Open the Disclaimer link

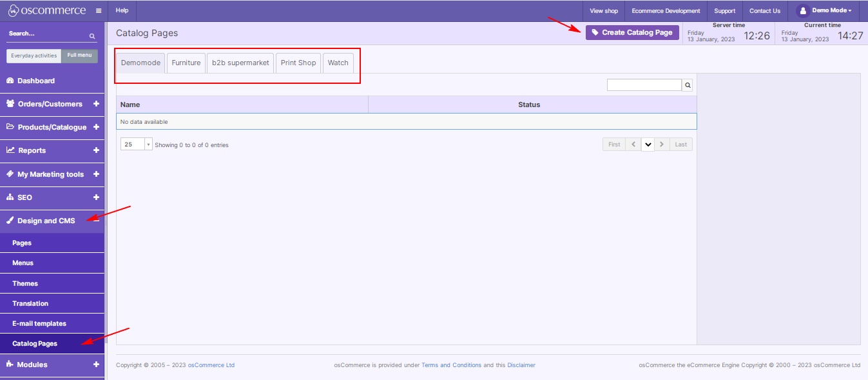[x=521, y=365]
